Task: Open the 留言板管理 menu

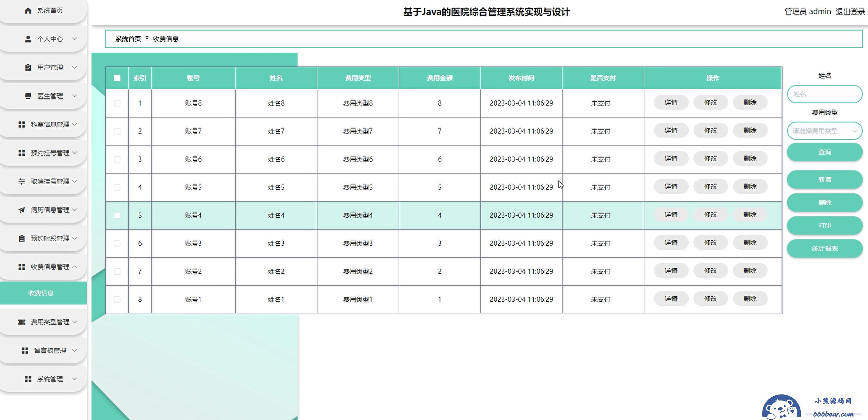Action: tap(43, 350)
